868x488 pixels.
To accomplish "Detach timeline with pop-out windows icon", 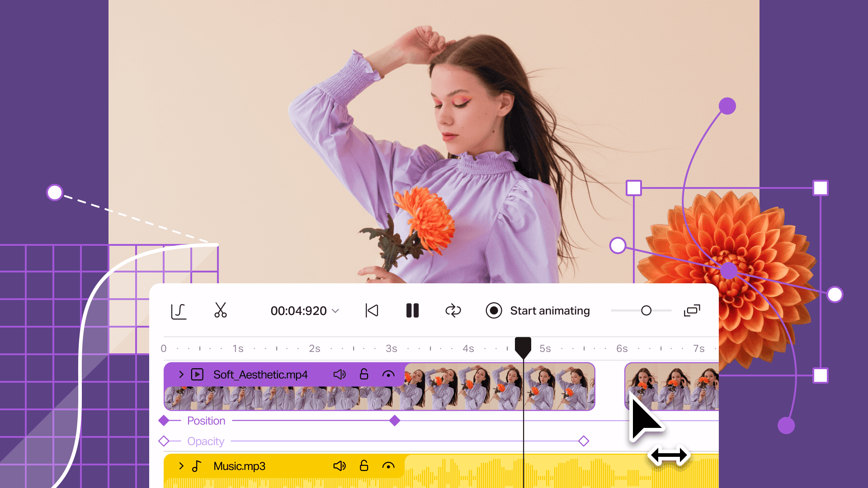I will 692,310.
